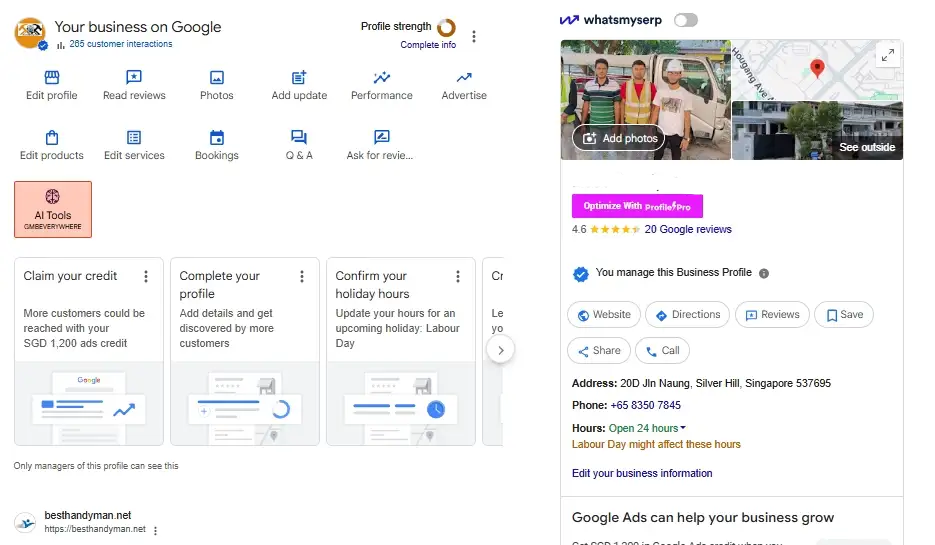Open 20 Google reviews link
Image resolution: width=935 pixels, height=545 pixels.
coord(688,230)
